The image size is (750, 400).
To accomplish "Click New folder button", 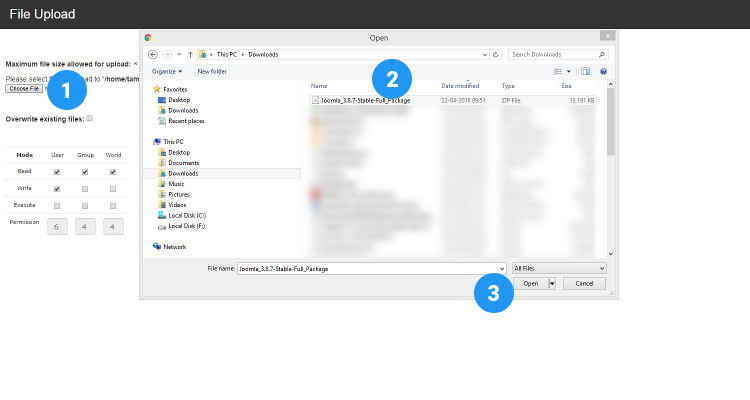I will pos(212,71).
